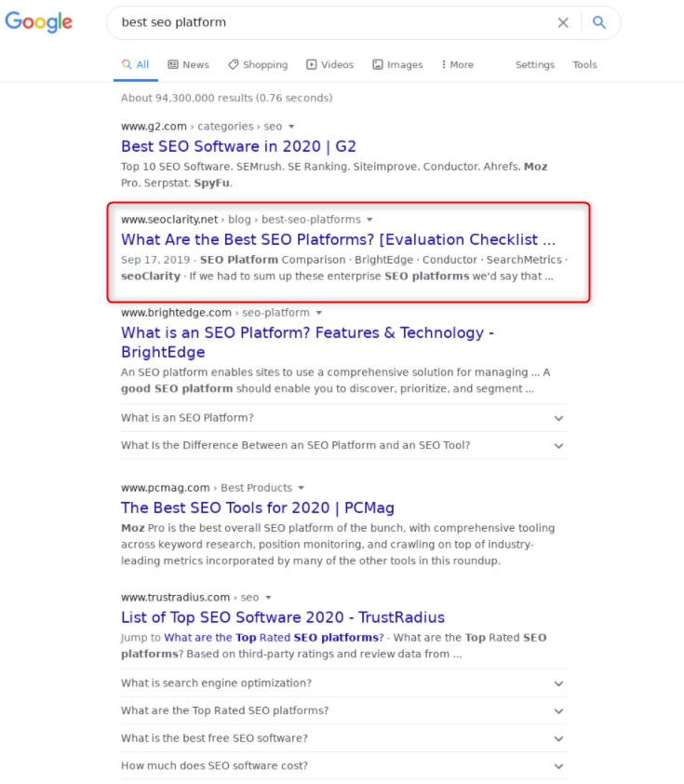Expand 'How much does SEO software cost?' question
The height and width of the screenshot is (784, 684).
[x=343, y=765]
